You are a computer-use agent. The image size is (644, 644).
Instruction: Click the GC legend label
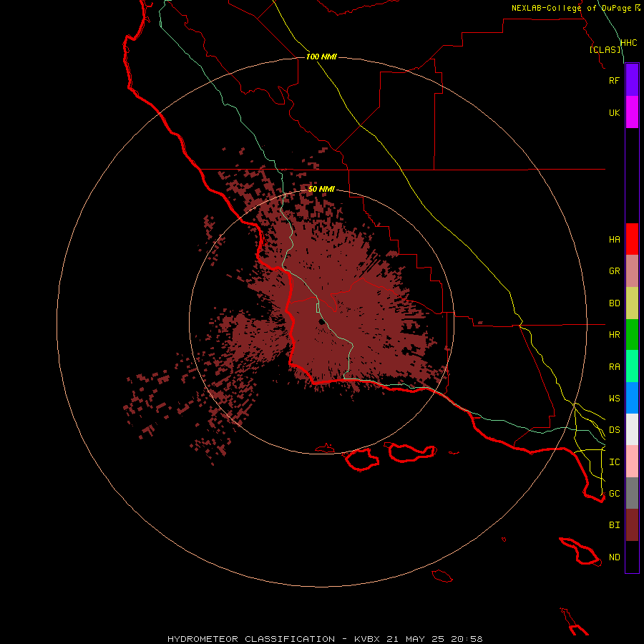pyautogui.click(x=614, y=494)
